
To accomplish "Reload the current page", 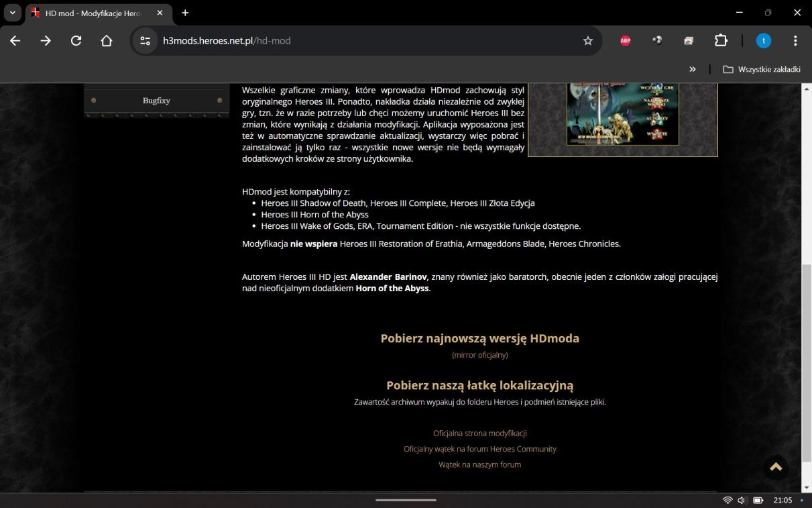I will 76,40.
